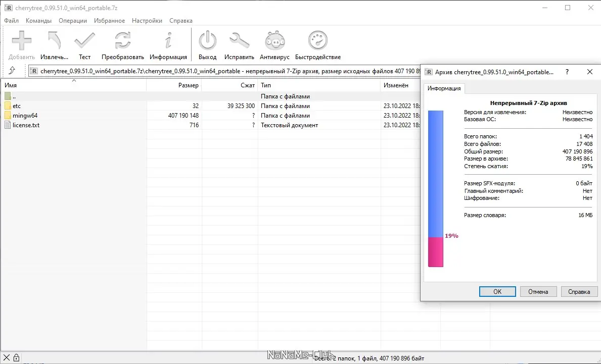Screen dimensions: 601x364
Task: Click the 716 size cell
Action: coord(194,125)
